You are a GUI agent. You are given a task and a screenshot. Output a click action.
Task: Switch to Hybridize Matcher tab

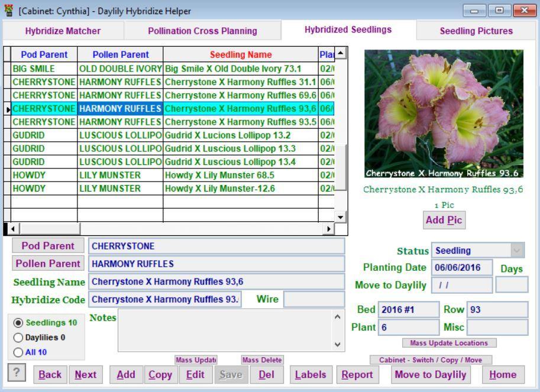click(63, 31)
